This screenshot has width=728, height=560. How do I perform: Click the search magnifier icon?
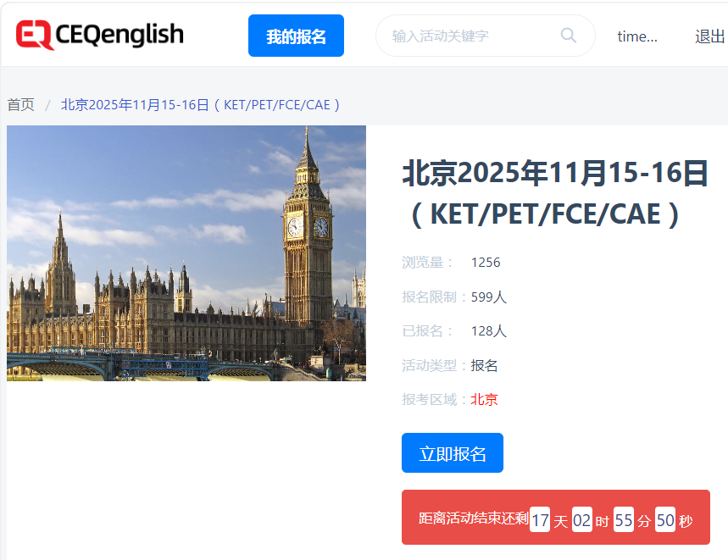point(568,36)
